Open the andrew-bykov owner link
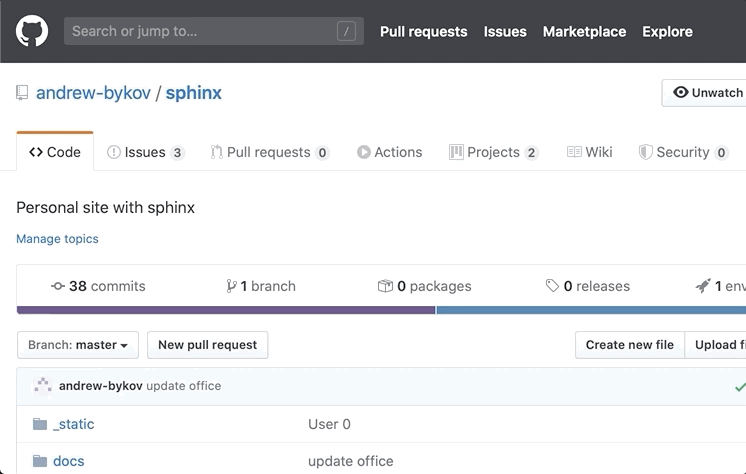 click(93, 93)
